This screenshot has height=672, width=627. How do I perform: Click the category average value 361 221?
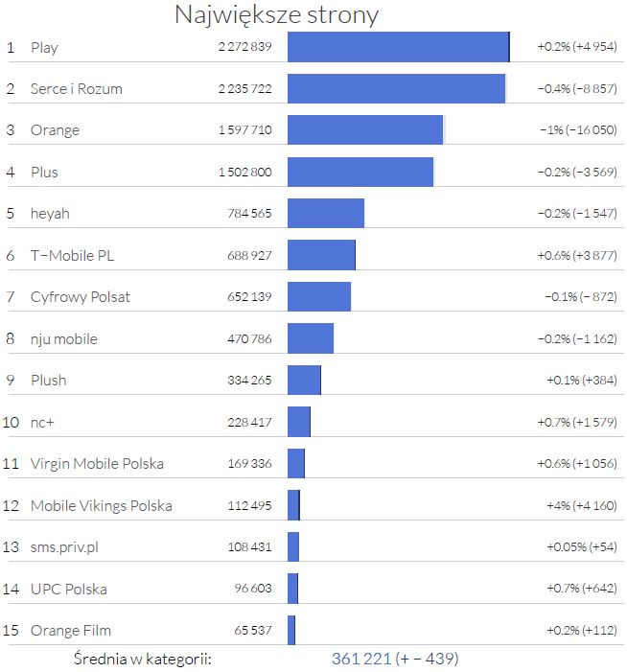[x=360, y=659]
